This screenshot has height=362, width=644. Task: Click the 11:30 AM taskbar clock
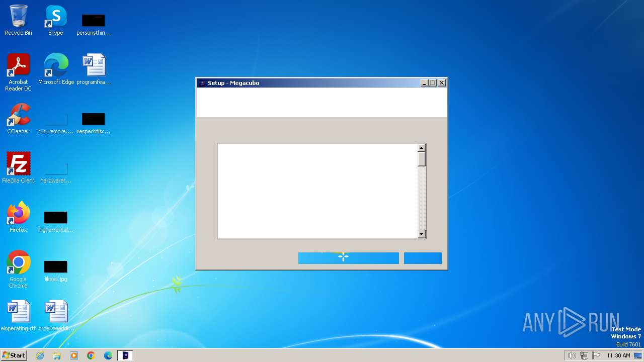(618, 355)
